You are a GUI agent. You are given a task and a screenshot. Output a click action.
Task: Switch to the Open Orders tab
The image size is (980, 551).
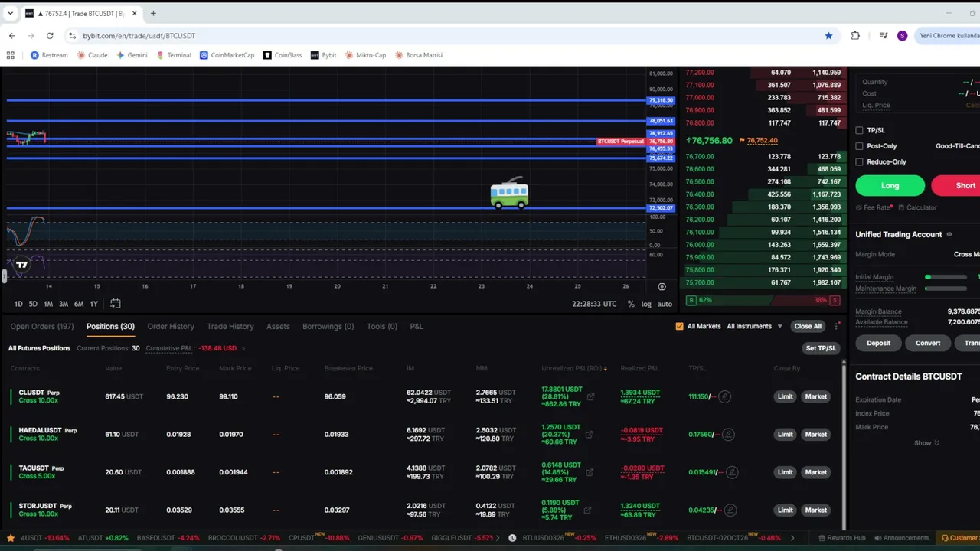[x=42, y=327]
